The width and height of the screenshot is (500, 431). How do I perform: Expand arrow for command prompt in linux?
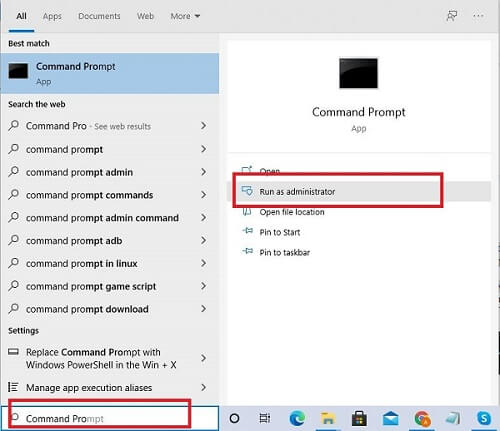click(x=203, y=263)
